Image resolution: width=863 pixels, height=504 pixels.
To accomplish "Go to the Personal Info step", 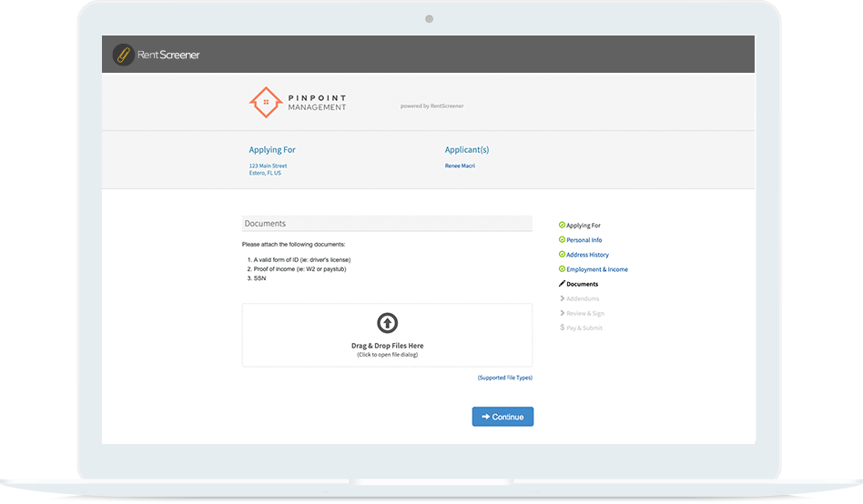I will tap(584, 240).
